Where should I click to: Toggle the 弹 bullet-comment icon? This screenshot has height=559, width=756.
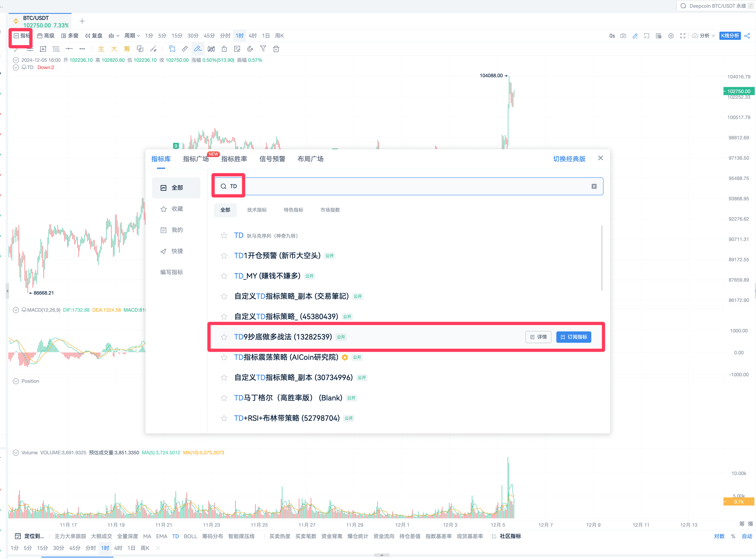point(659,36)
